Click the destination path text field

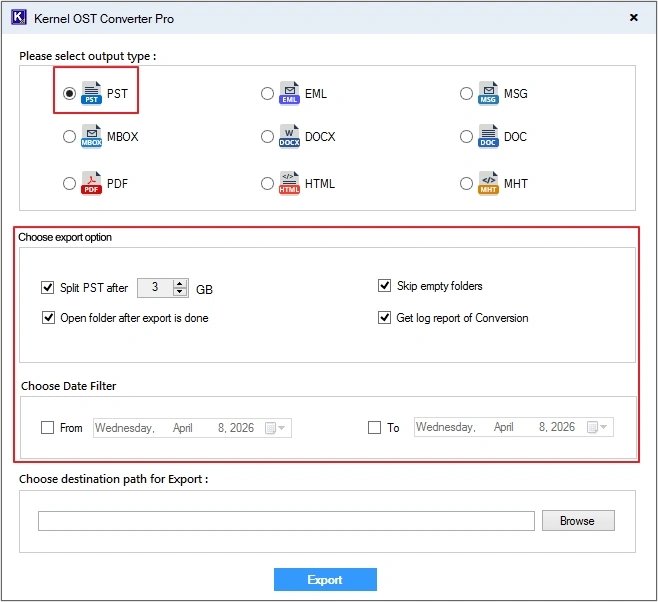(x=286, y=521)
